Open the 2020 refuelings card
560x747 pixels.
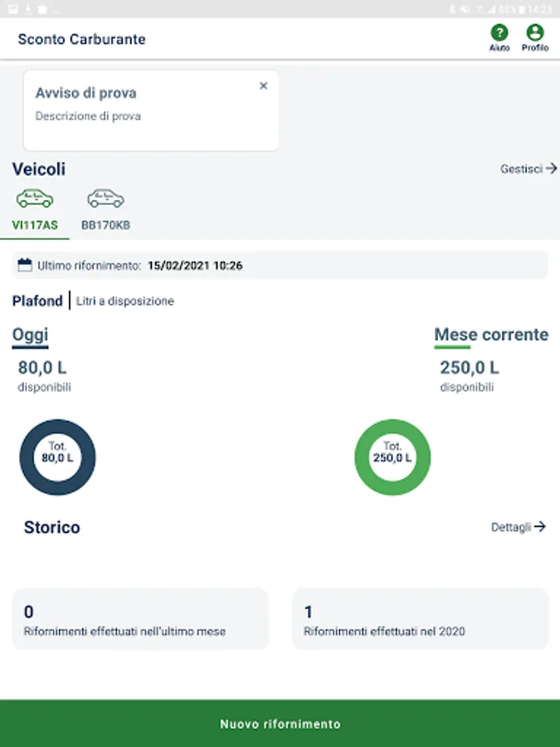(420, 619)
